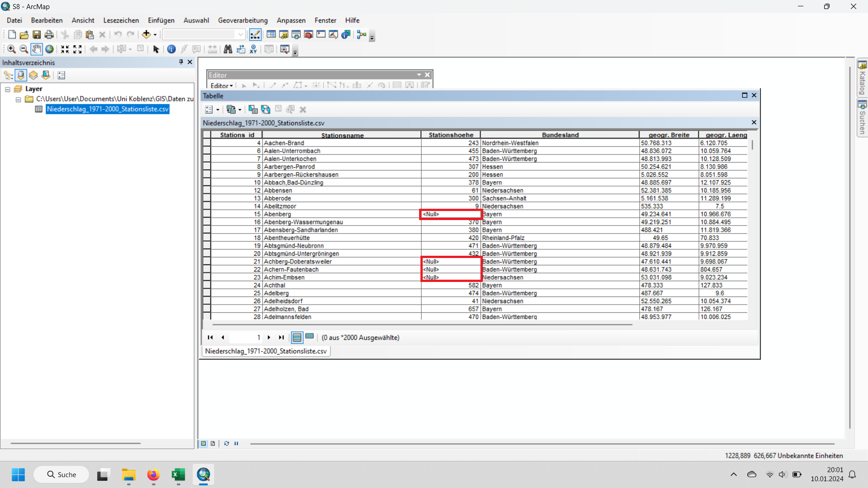Image resolution: width=868 pixels, height=488 pixels.
Task: Click the table horizontal scrollbar
Action: (422, 324)
